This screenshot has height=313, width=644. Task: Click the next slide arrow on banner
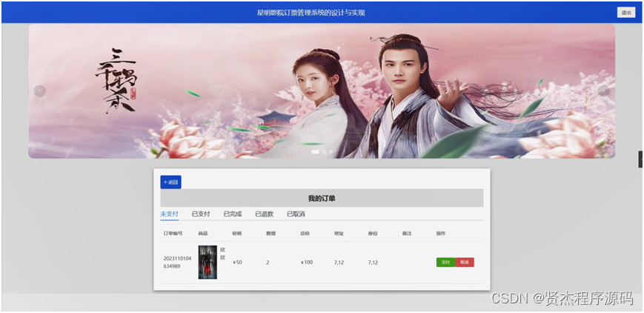(x=604, y=91)
